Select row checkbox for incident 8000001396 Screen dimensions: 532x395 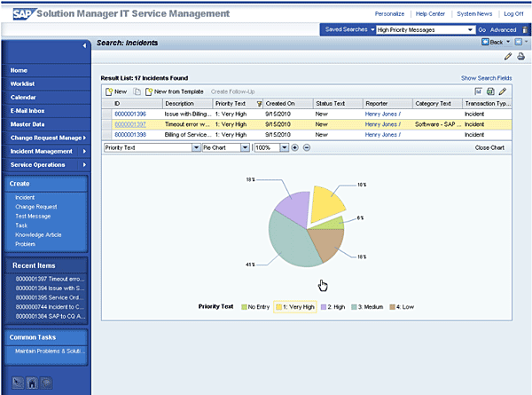click(107, 115)
